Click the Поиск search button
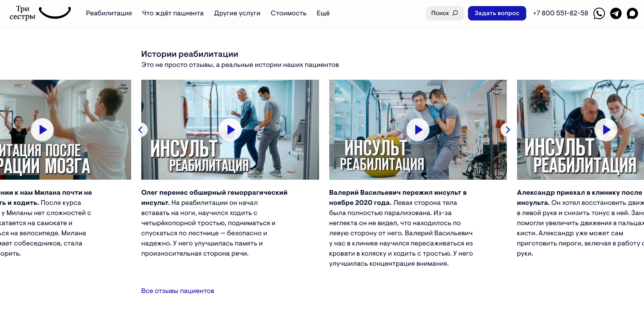 click(x=445, y=13)
